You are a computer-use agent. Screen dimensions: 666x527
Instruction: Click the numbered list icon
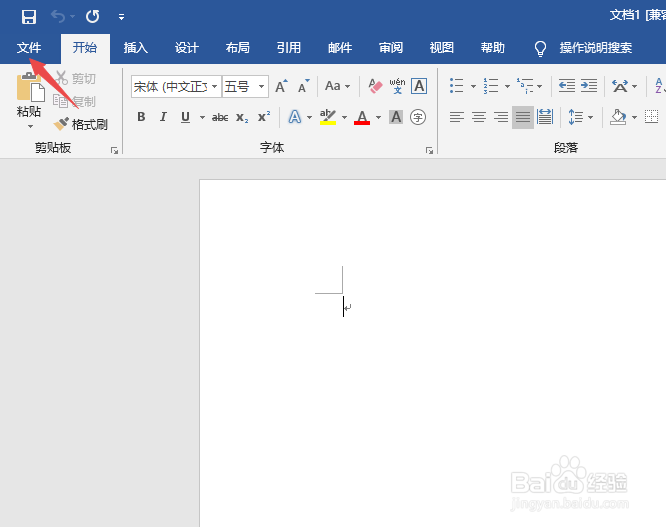point(491,86)
